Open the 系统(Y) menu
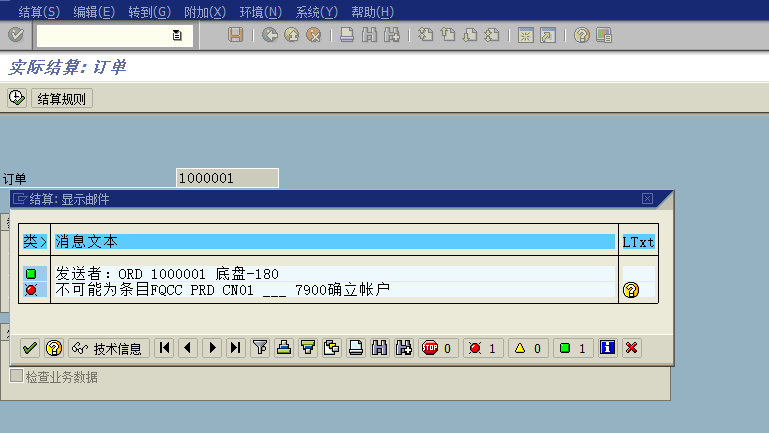The image size is (769, 433). (x=316, y=11)
